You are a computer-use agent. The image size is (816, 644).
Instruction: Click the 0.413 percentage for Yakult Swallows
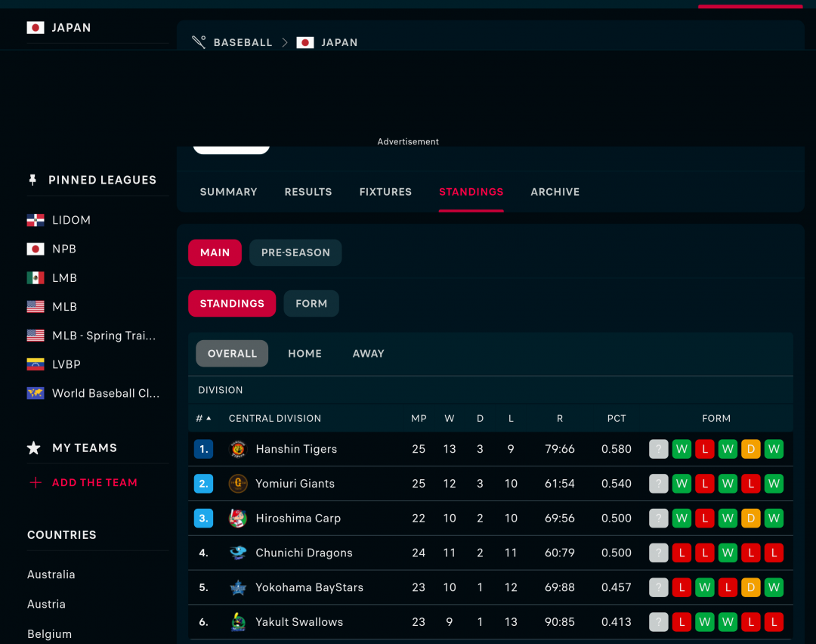click(x=617, y=622)
